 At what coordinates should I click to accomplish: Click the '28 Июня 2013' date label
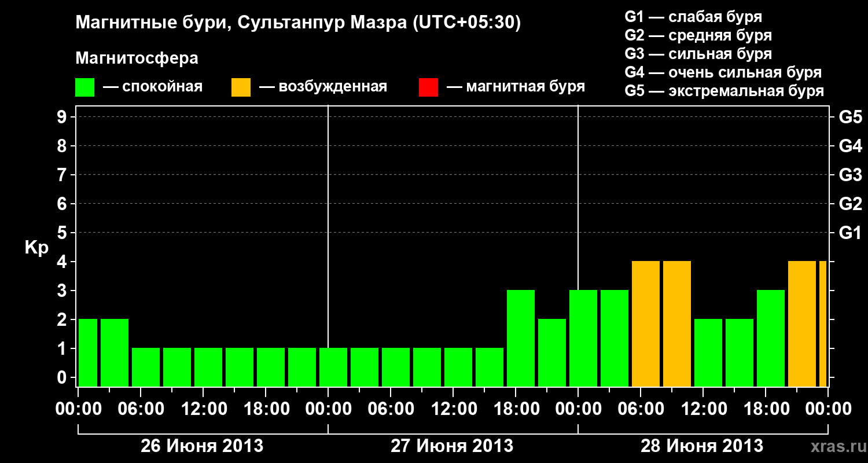[x=702, y=446]
